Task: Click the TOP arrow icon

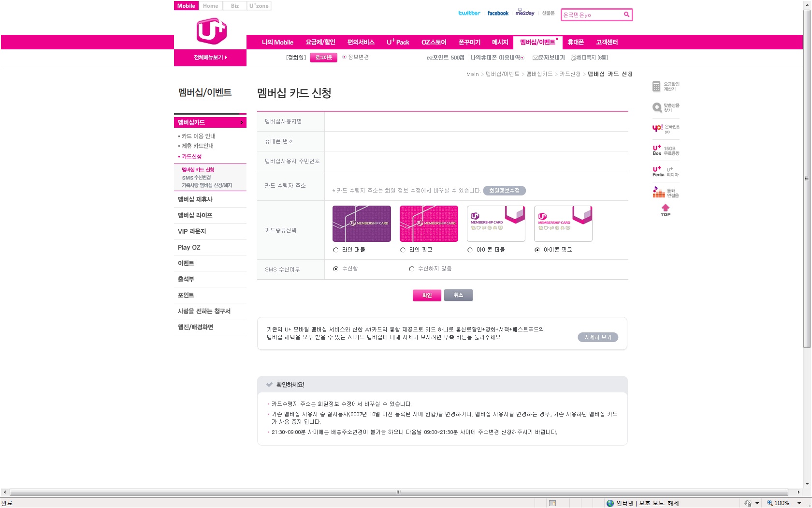Action: pos(666,210)
